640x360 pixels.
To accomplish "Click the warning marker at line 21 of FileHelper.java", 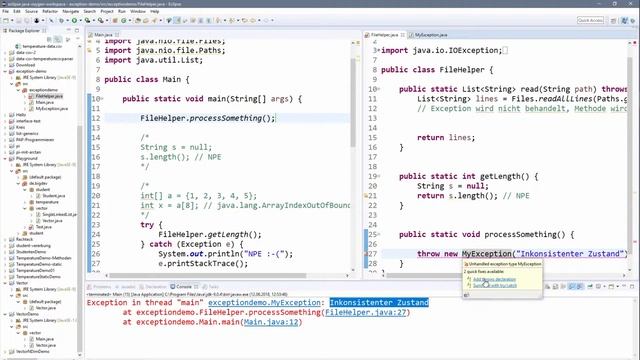I will pyautogui.click(x=366, y=196).
